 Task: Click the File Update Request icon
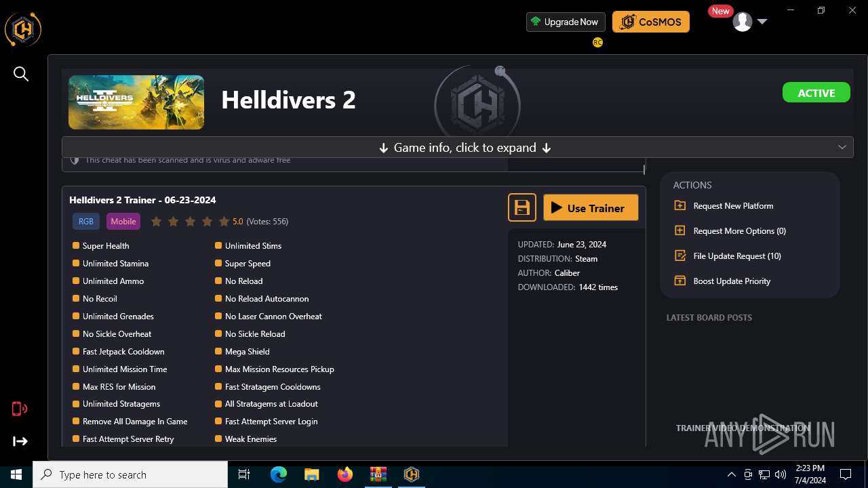pos(680,256)
